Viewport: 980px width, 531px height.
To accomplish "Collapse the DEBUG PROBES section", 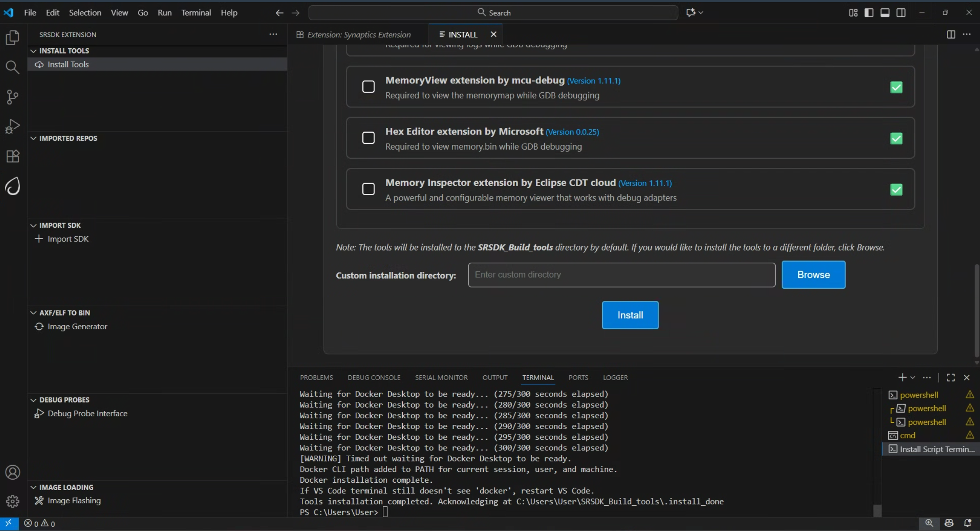I will (x=33, y=400).
